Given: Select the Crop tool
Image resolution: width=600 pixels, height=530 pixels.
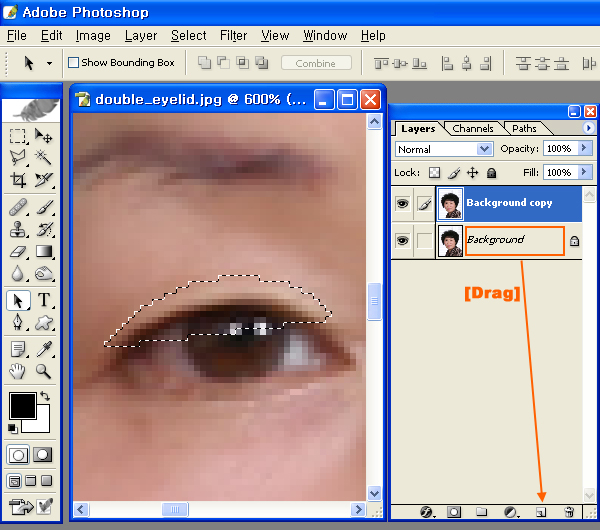Looking at the screenshot, I should 18,179.
